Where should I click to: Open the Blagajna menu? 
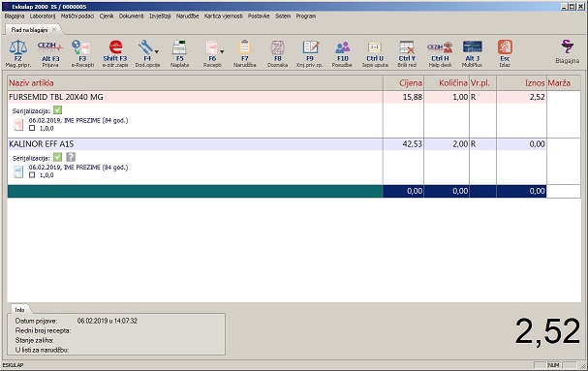tap(15, 16)
